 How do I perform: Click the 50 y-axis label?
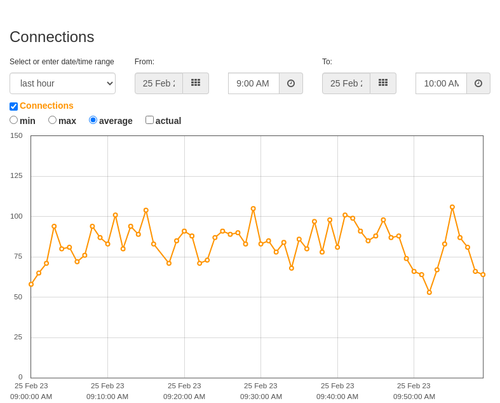[x=18, y=297]
